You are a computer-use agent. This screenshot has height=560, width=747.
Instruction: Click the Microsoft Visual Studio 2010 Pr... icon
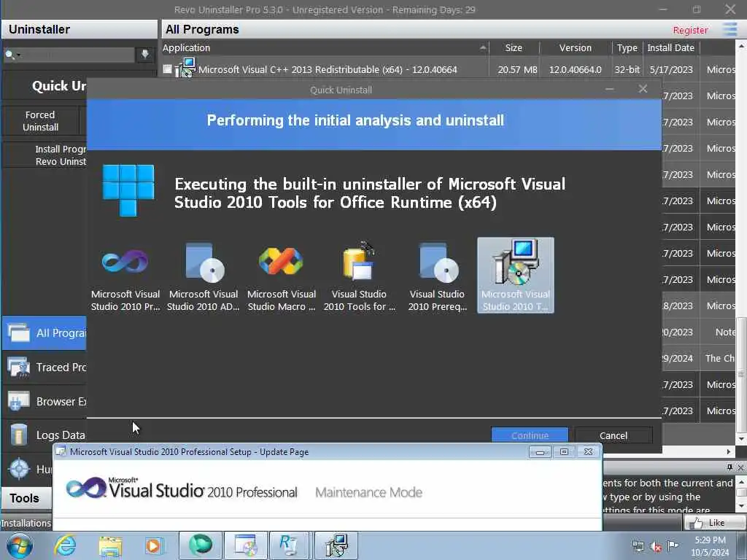(x=125, y=276)
